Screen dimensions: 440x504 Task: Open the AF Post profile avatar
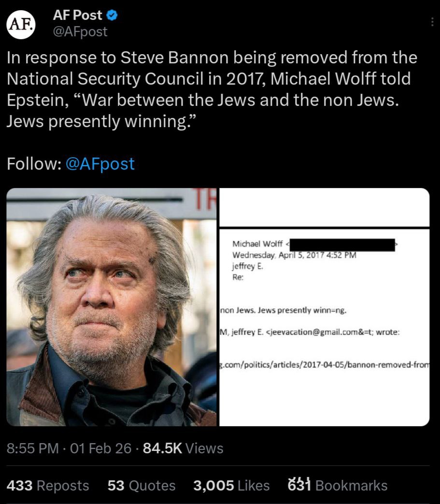coord(21,25)
